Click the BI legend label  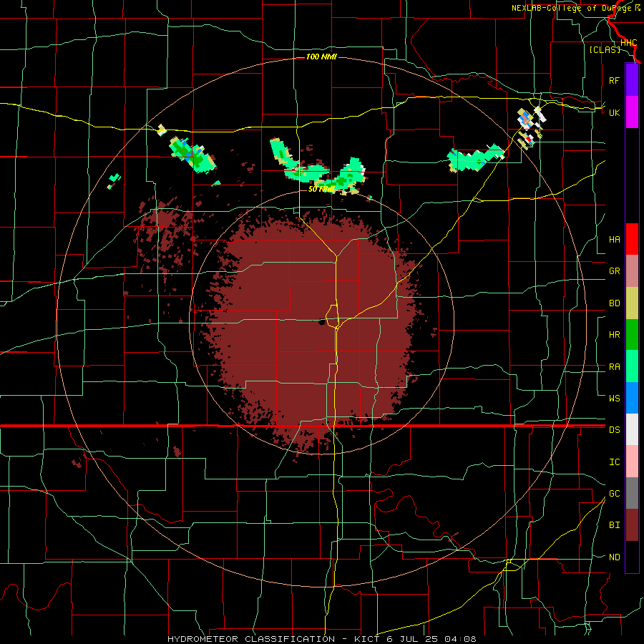(x=614, y=525)
